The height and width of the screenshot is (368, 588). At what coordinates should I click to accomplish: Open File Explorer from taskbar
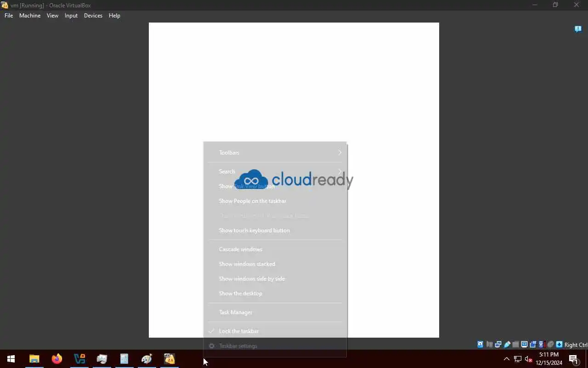pos(34,359)
